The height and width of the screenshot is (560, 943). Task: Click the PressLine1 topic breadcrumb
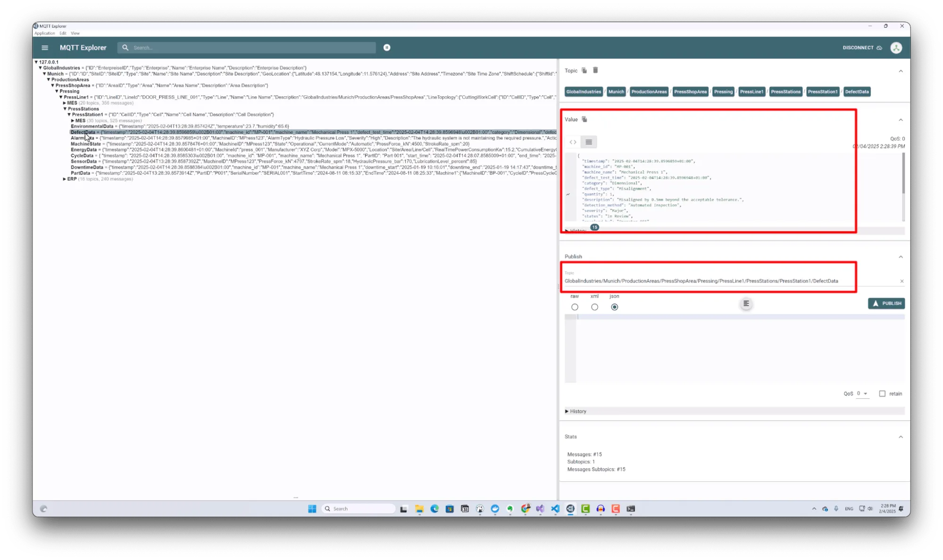click(751, 92)
